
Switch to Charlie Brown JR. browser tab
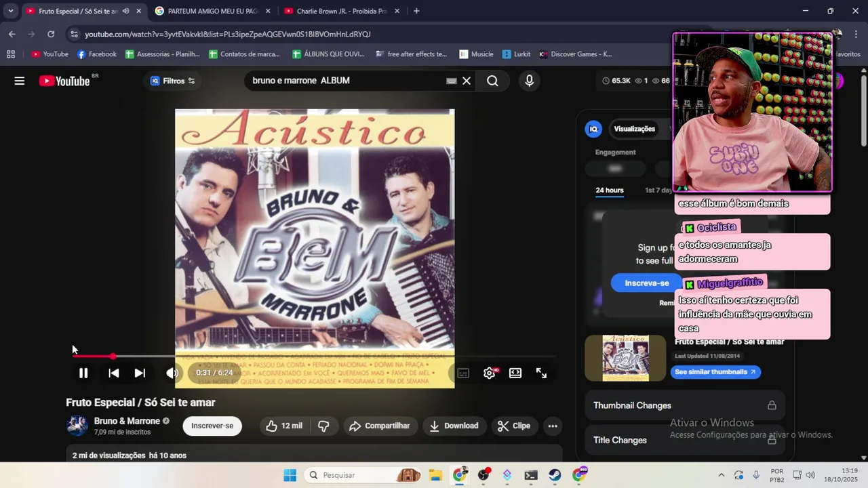tap(341, 11)
